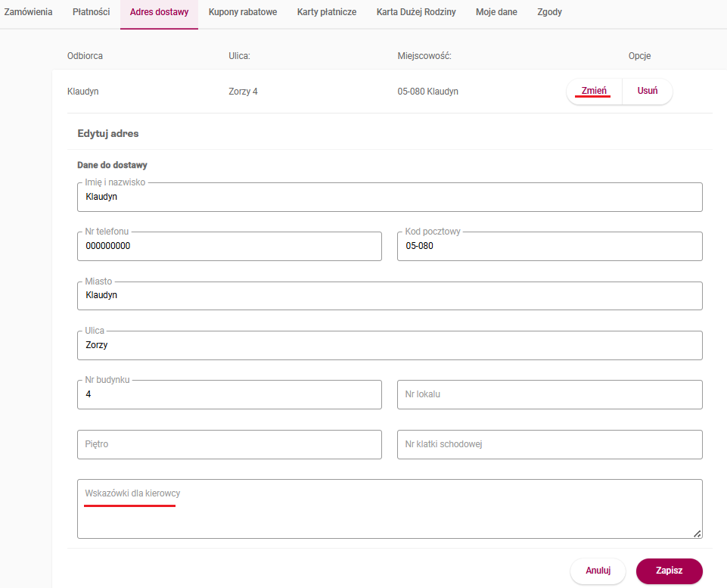Click the Anuluj button
Viewport: 727px width, 588px height.
598,571
